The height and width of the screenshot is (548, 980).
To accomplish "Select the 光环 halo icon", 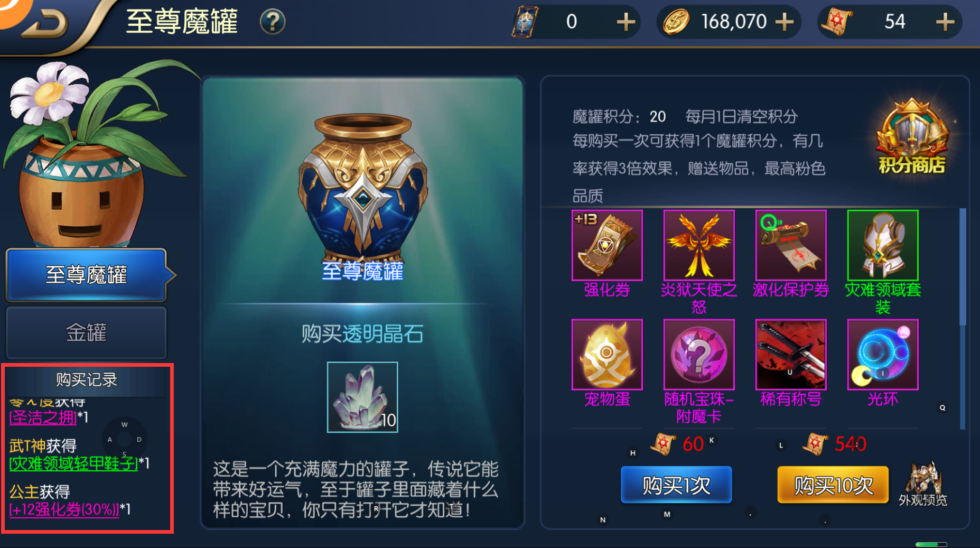I will click(x=883, y=355).
